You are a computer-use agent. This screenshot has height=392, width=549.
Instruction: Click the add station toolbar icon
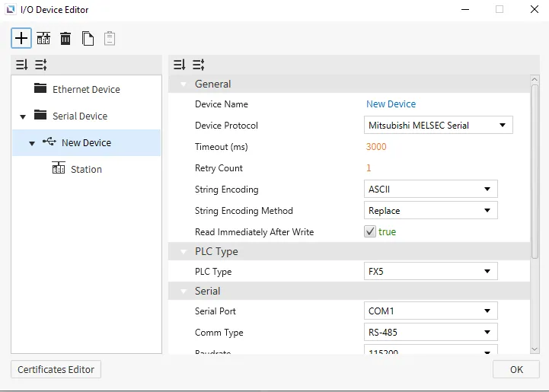43,38
